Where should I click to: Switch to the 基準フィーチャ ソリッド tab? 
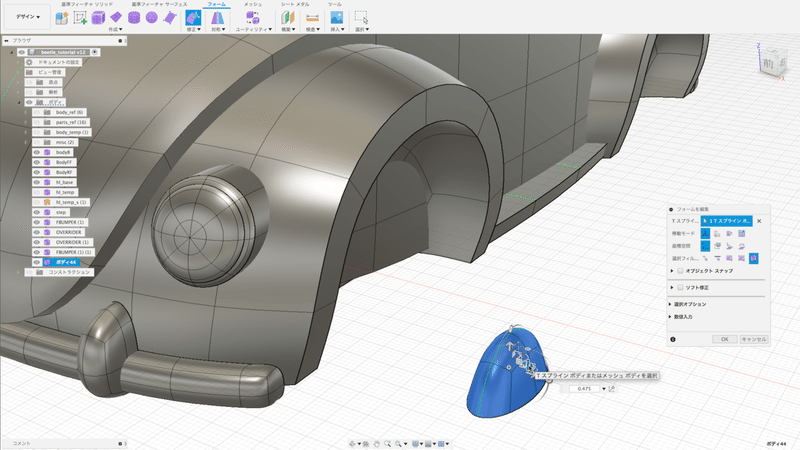(x=87, y=4)
